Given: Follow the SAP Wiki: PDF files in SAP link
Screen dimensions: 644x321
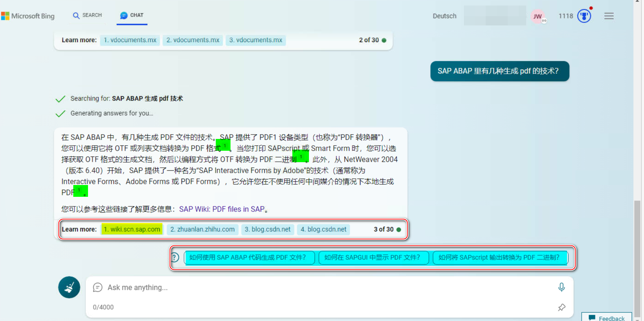Looking at the screenshot, I should pos(222,209).
